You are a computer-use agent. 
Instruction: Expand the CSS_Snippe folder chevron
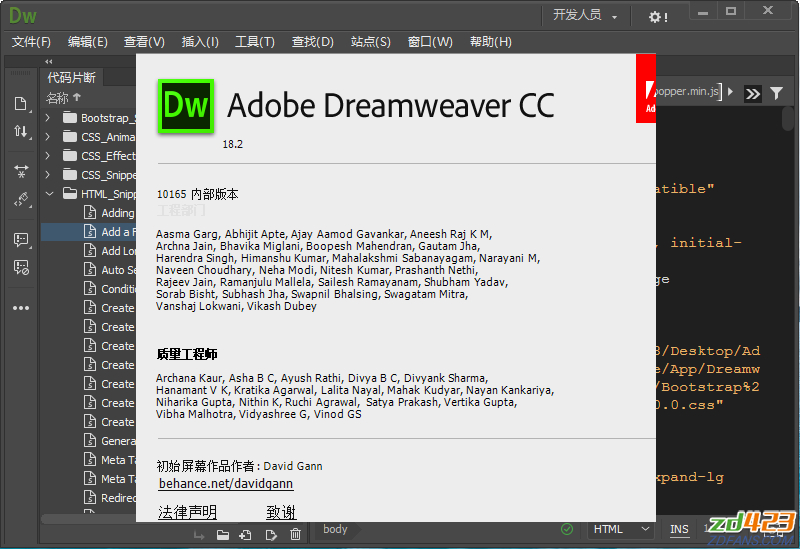tap(48, 175)
